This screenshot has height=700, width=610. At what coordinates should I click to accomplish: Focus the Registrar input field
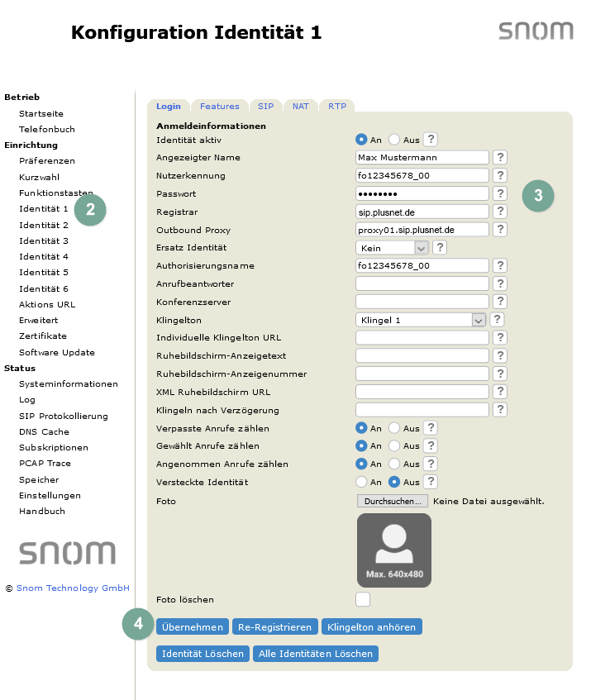[422, 212]
